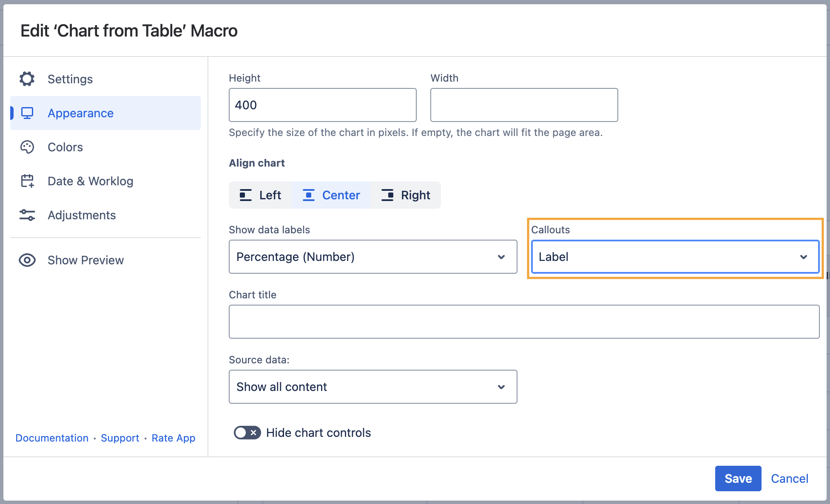The height and width of the screenshot is (504, 830).
Task: Open the Documentation link
Action: (52, 438)
